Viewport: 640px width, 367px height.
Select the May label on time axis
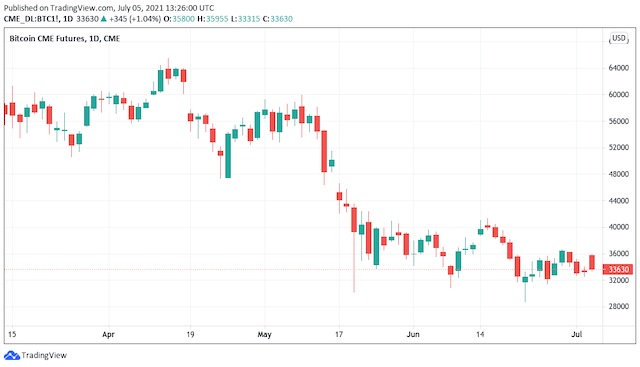(264, 334)
